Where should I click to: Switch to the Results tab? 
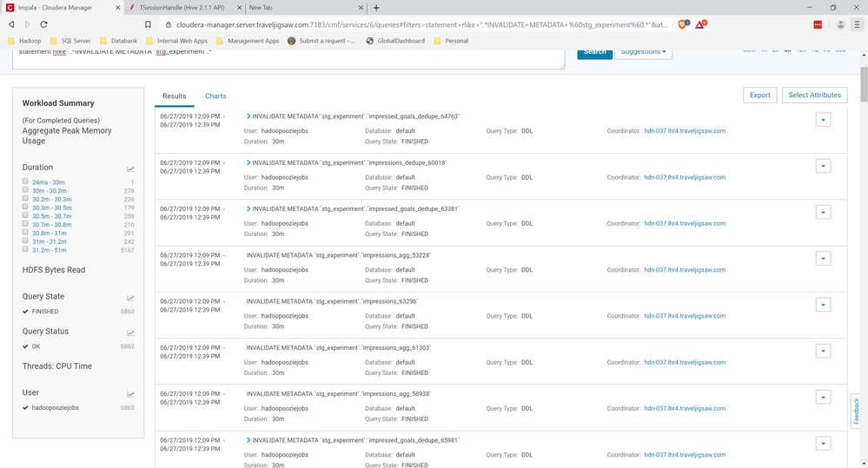click(175, 96)
